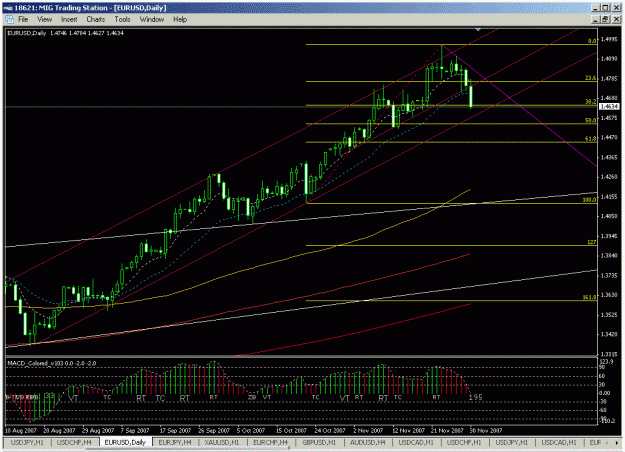The width and height of the screenshot is (625, 452).
Task: Click the chart shift triangle marker at chart top
Action: (x=478, y=29)
